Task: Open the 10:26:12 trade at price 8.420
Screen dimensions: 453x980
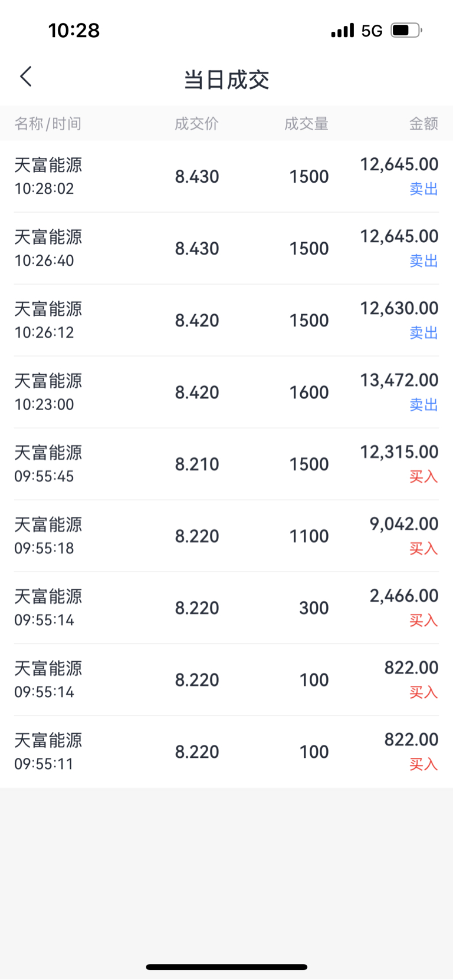Action: 226,320
